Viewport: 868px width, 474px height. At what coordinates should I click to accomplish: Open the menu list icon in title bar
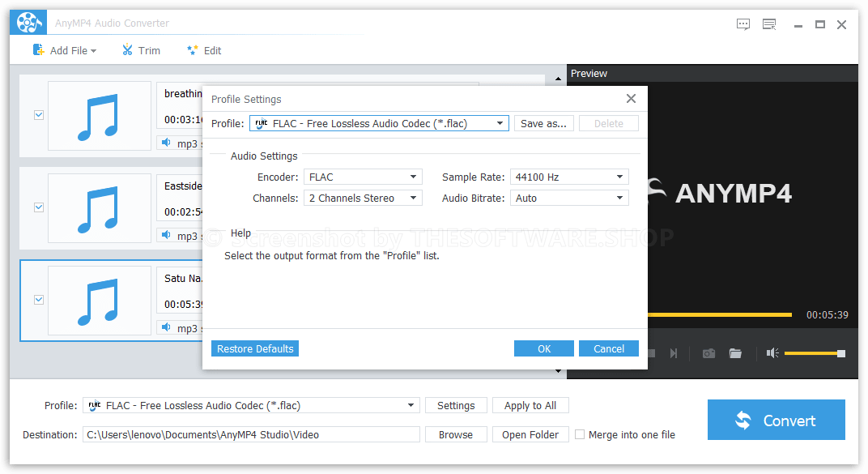tap(769, 24)
